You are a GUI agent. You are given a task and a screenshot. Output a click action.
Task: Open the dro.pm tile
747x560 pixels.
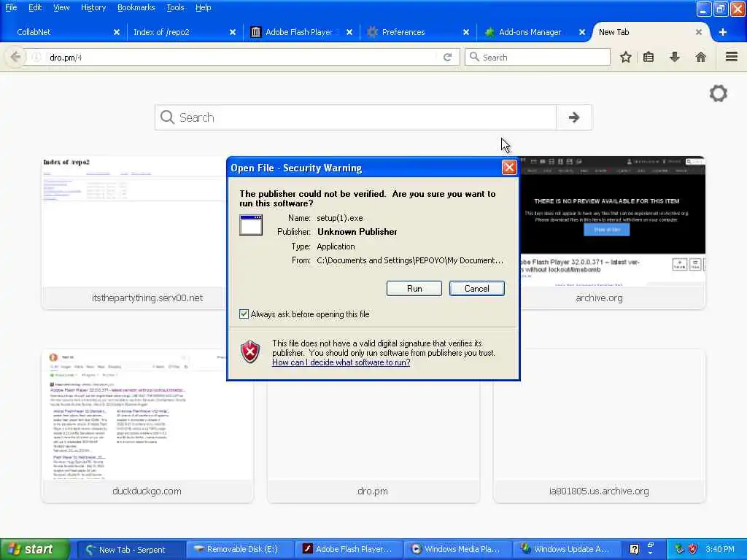click(373, 441)
